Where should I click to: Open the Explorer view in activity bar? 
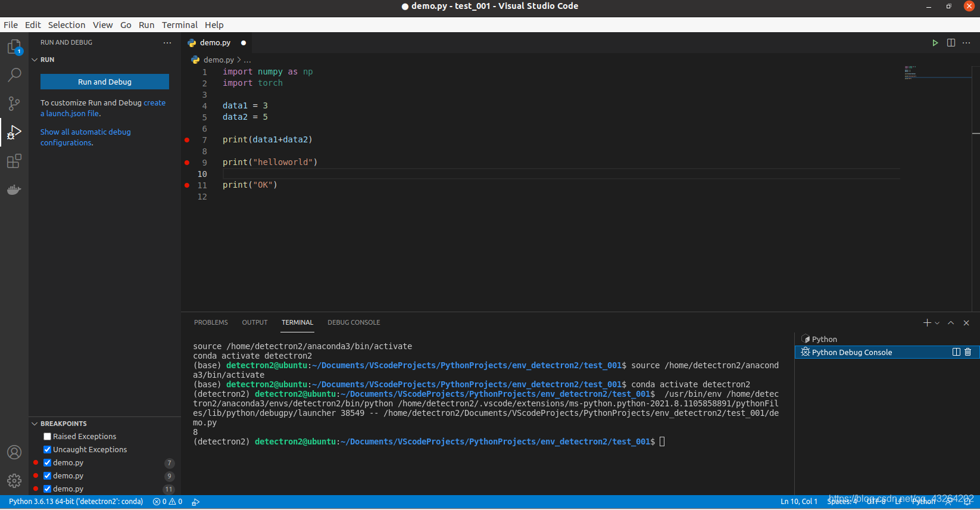click(x=14, y=47)
